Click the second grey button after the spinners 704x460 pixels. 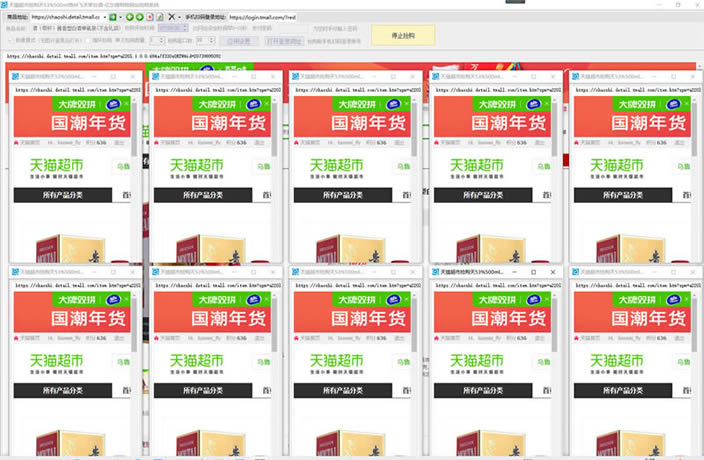tap(284, 41)
